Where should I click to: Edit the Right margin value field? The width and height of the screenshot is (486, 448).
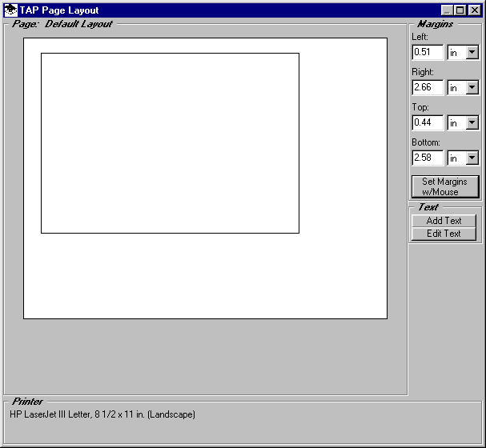428,87
